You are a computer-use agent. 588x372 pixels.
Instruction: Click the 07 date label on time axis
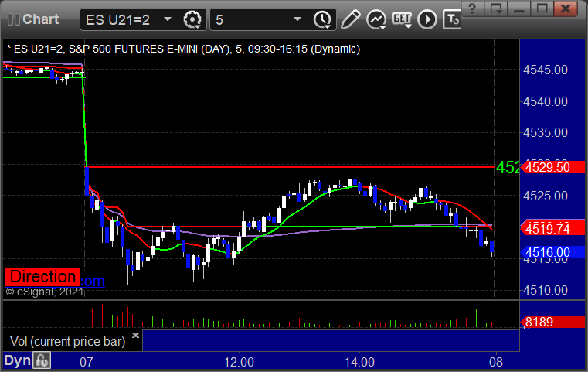pyautogui.click(x=87, y=362)
